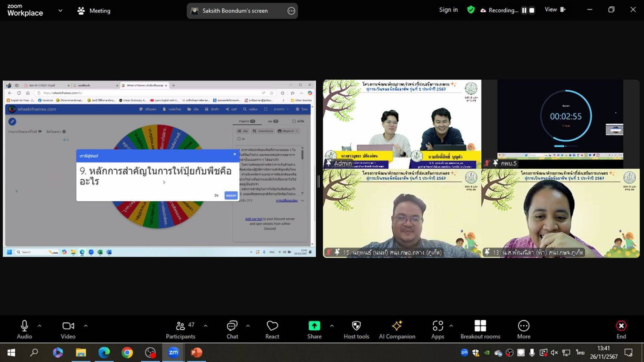
Task: Open screen share options ellipsis
Action: click(x=291, y=11)
